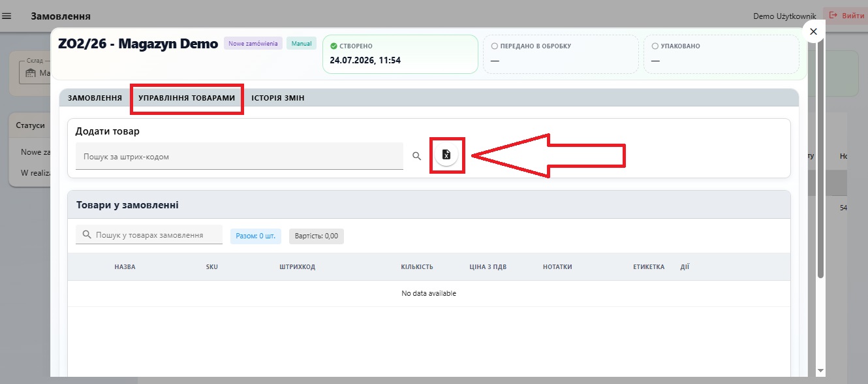Click the Вийти logout icon
This screenshot has width=868, height=384.
pos(833,16)
